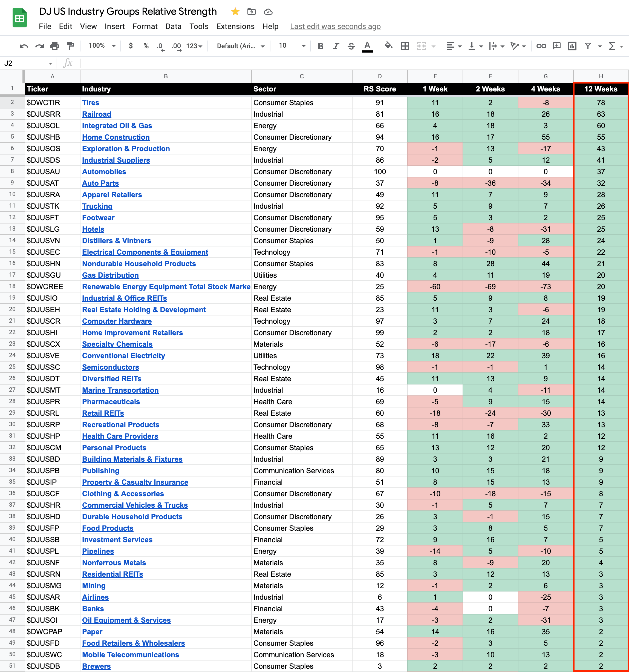Viewport: 629px width, 672px height.
Task: Select the Paint format tool
Action: tap(70, 46)
